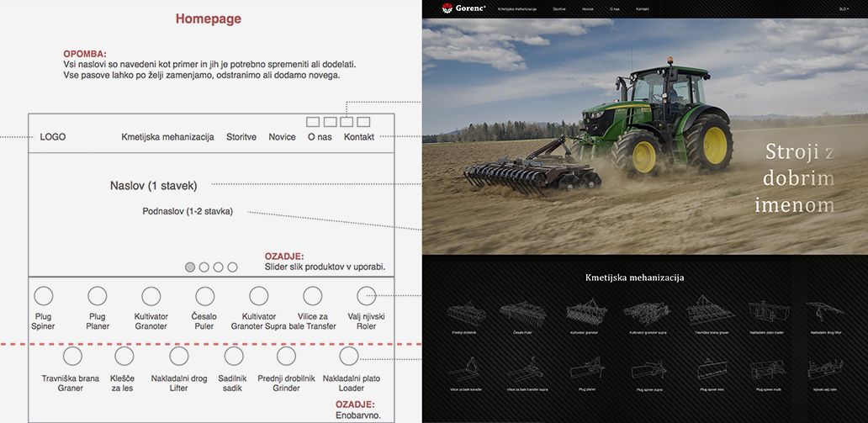The width and height of the screenshot is (868, 423).
Task: Select the last slider dot in wireframe
Action: [233, 267]
